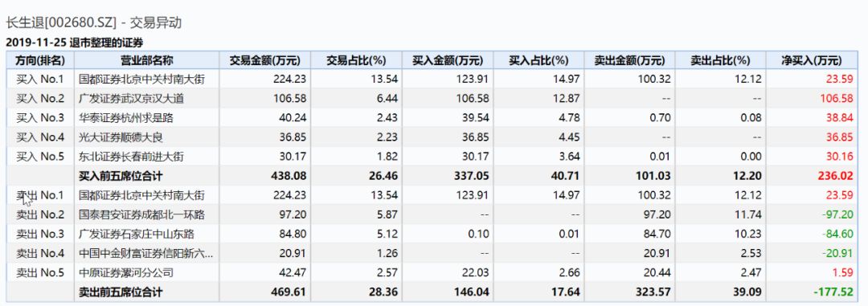Click the 卖出金额(万元) column header
Viewport: 868px width, 306px height.
[x=630, y=60]
